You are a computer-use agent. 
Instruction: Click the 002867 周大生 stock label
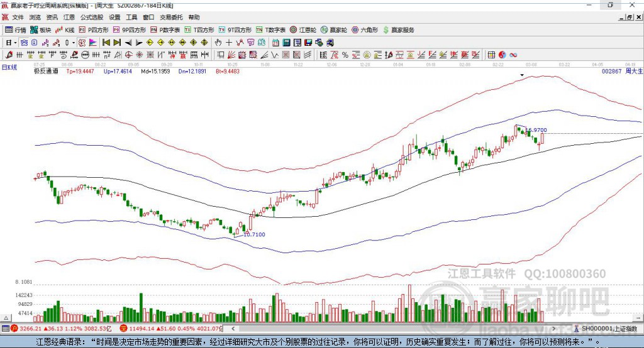[622, 72]
